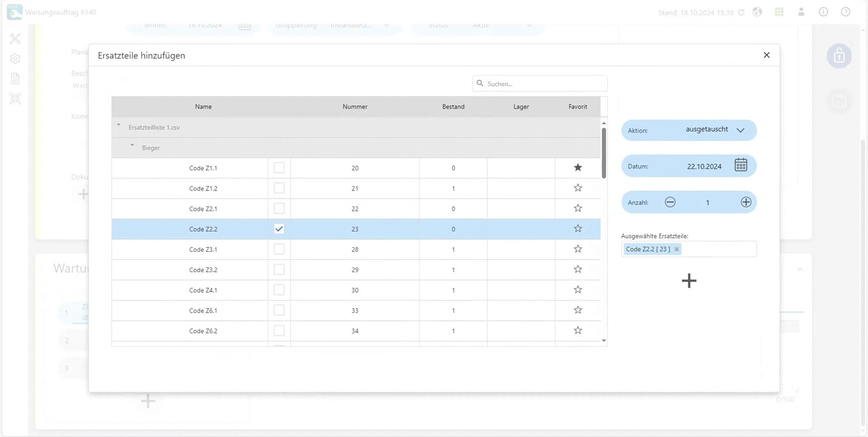
Task: Click the large plus to add spare parts
Action: 689,281
